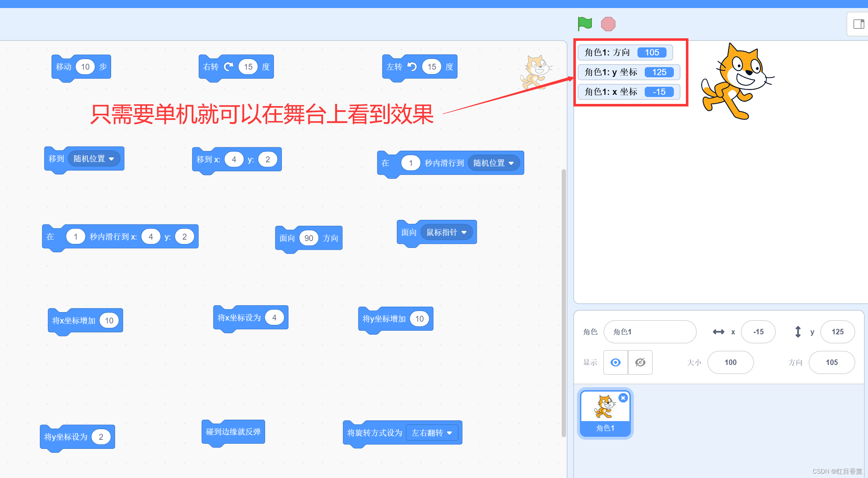Open the 随机位置 dropdown in the 移到 block
Image resolution: width=868 pixels, height=478 pixels.
pos(94,159)
